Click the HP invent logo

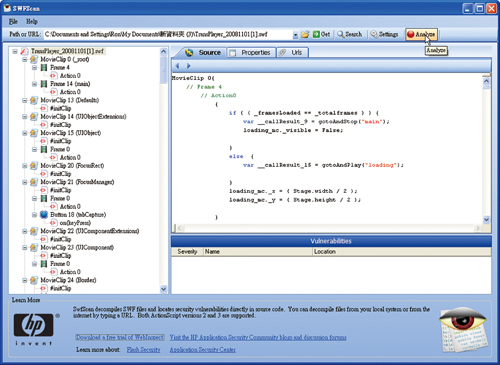tap(33, 328)
